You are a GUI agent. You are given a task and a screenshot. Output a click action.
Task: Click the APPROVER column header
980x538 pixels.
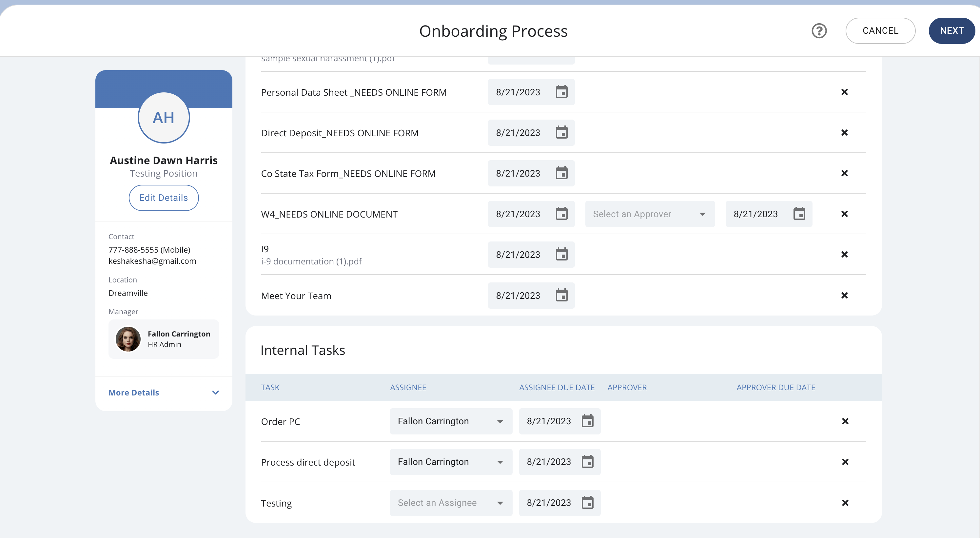[x=627, y=387]
